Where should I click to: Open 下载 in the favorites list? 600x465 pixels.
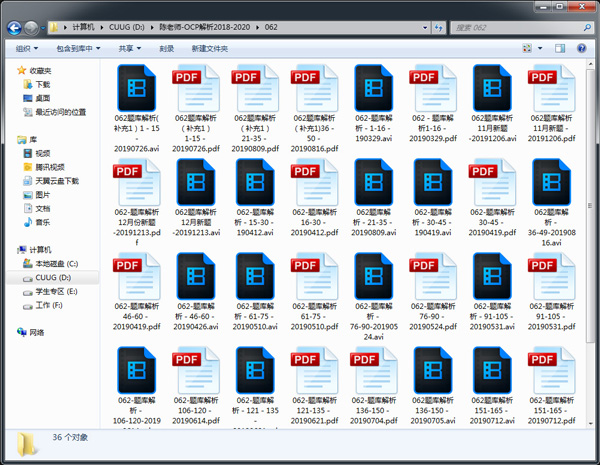[37, 84]
